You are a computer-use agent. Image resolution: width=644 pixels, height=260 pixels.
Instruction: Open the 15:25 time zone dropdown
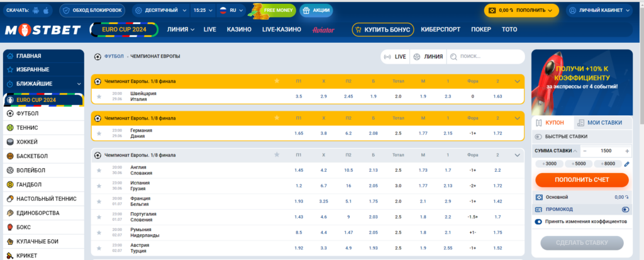pos(203,10)
